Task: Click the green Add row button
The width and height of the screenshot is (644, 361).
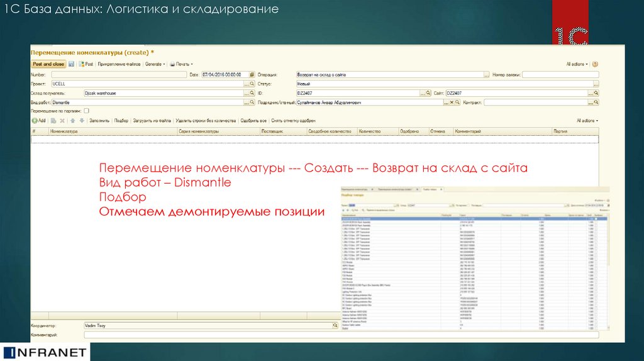Action: click(38, 121)
